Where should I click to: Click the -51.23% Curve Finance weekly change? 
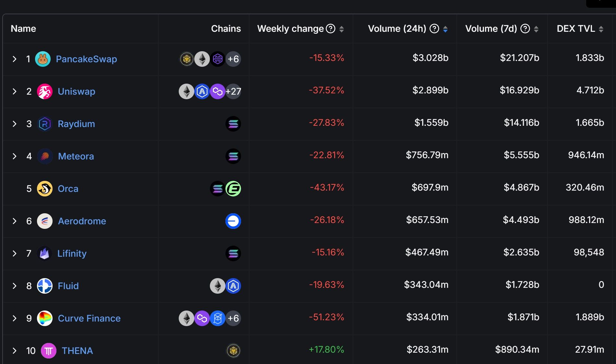(326, 317)
